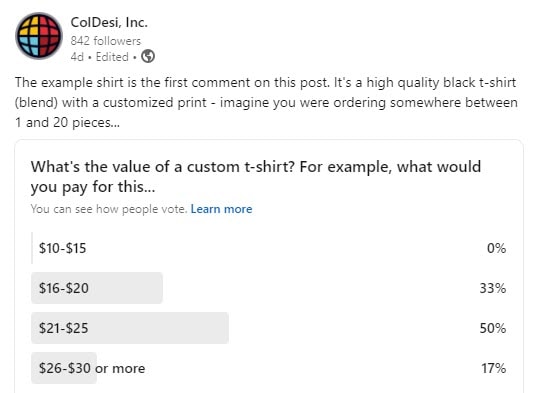The width and height of the screenshot is (538, 393).
Task: Click the grey result bar for $16-$20
Action: coord(97,288)
